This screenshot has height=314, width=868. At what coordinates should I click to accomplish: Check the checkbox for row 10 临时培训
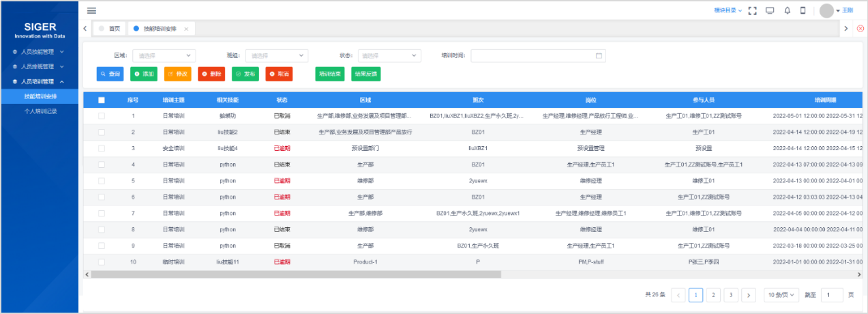tap(102, 261)
